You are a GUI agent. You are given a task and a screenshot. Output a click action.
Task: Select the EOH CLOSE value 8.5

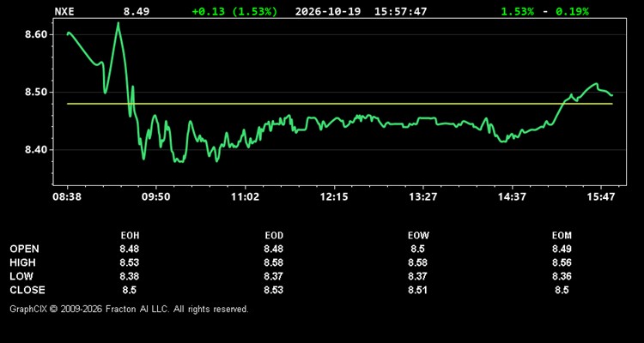130,290
